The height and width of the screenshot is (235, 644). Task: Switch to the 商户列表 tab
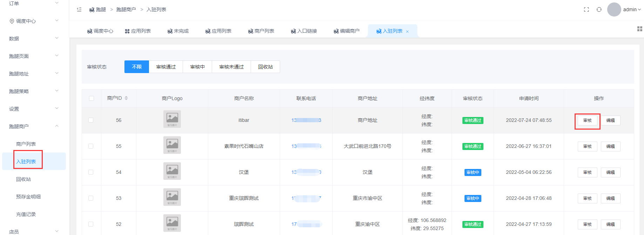(261, 31)
